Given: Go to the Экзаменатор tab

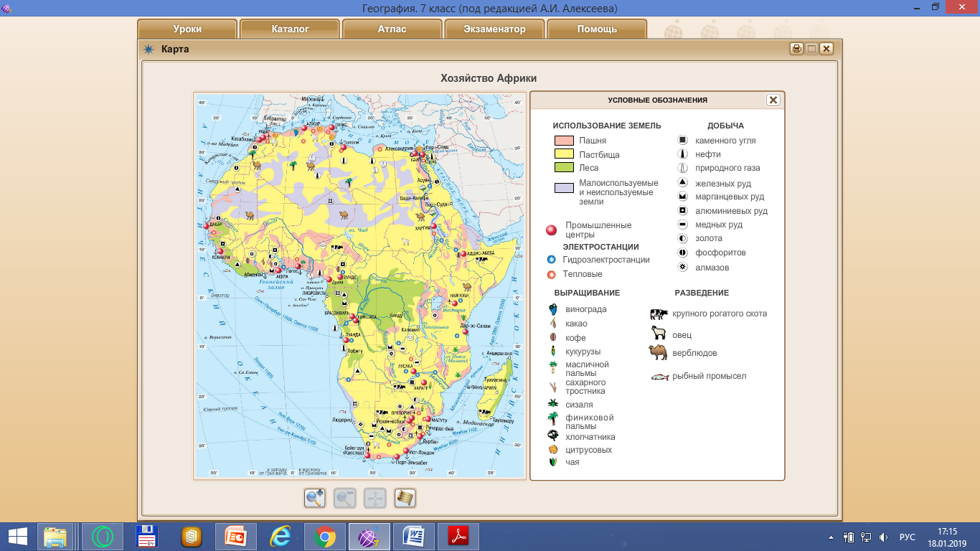Looking at the screenshot, I should coord(494,29).
